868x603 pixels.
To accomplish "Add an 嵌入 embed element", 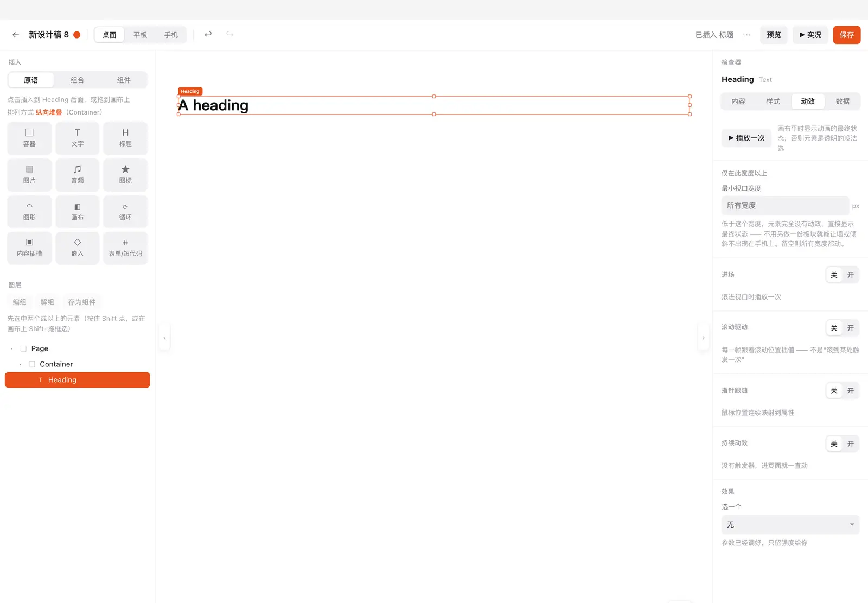I will [78, 248].
